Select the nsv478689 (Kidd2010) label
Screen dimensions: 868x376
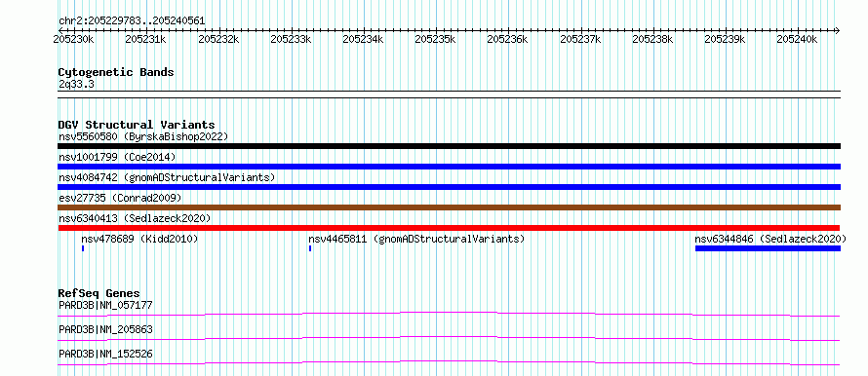[139, 239]
